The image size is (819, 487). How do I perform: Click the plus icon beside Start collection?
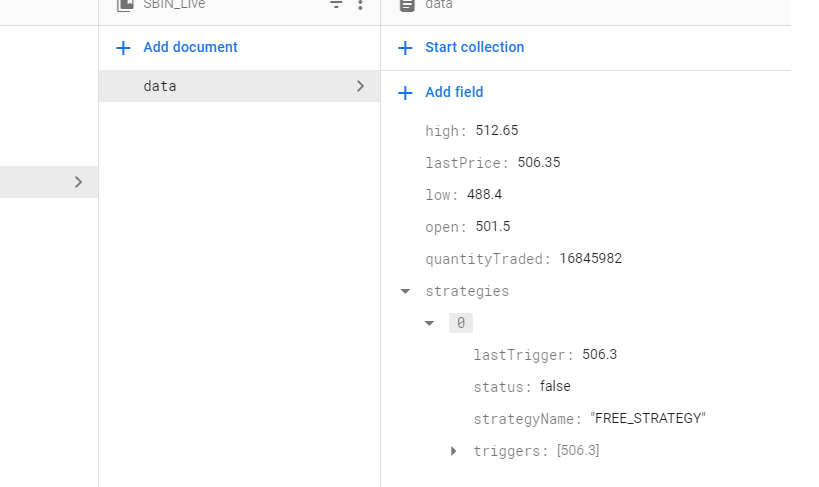pyautogui.click(x=405, y=48)
